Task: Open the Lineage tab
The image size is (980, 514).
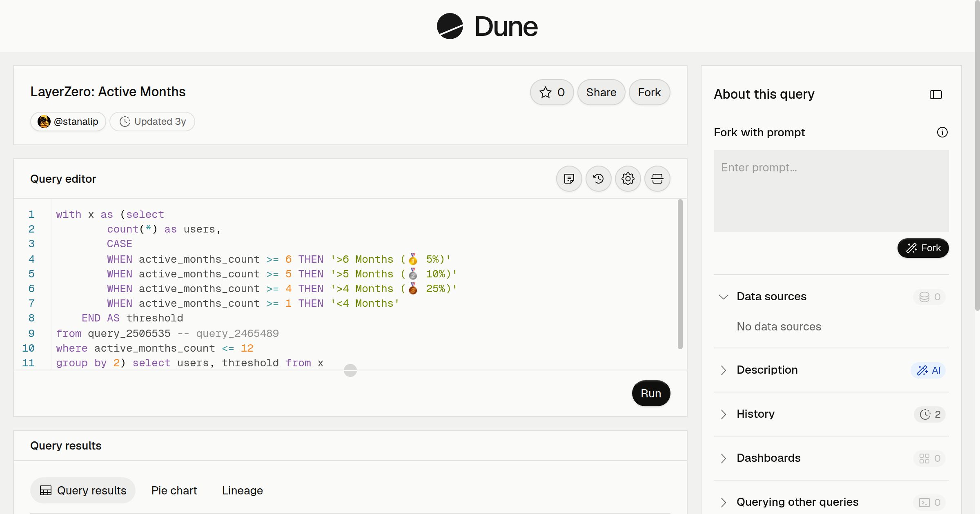Action: tap(243, 490)
